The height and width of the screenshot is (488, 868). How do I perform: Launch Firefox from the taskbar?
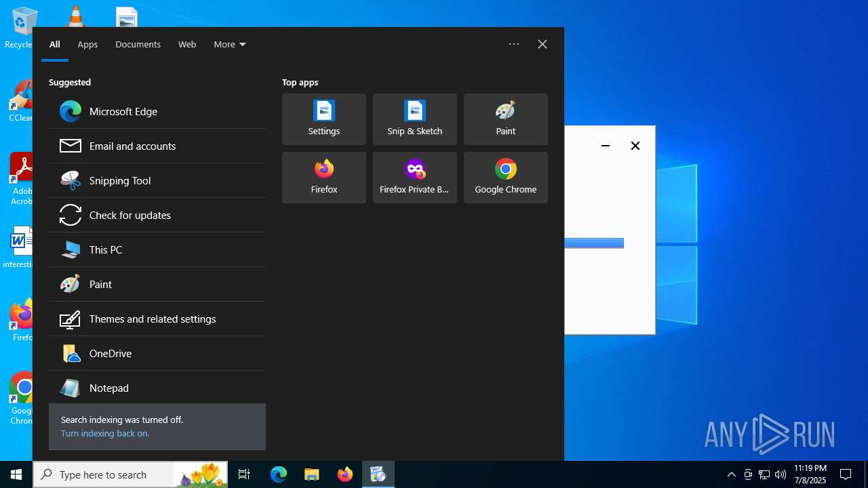point(345,474)
